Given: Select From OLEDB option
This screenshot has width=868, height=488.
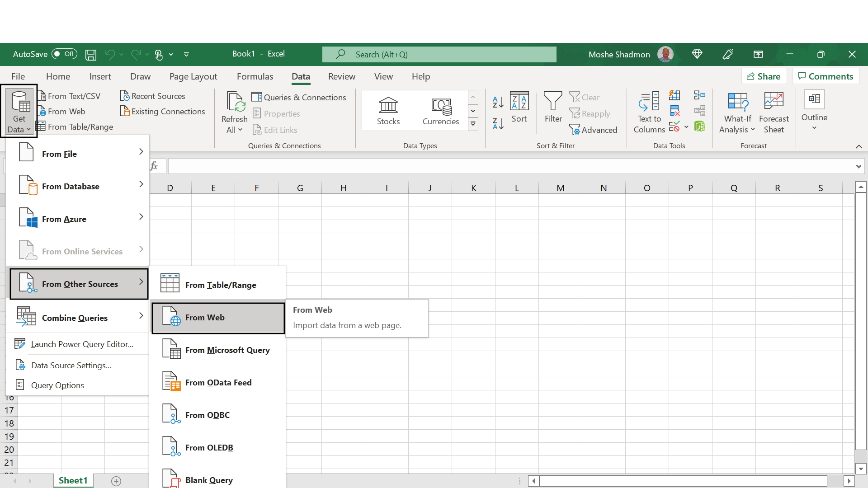Looking at the screenshot, I should (x=218, y=448).
